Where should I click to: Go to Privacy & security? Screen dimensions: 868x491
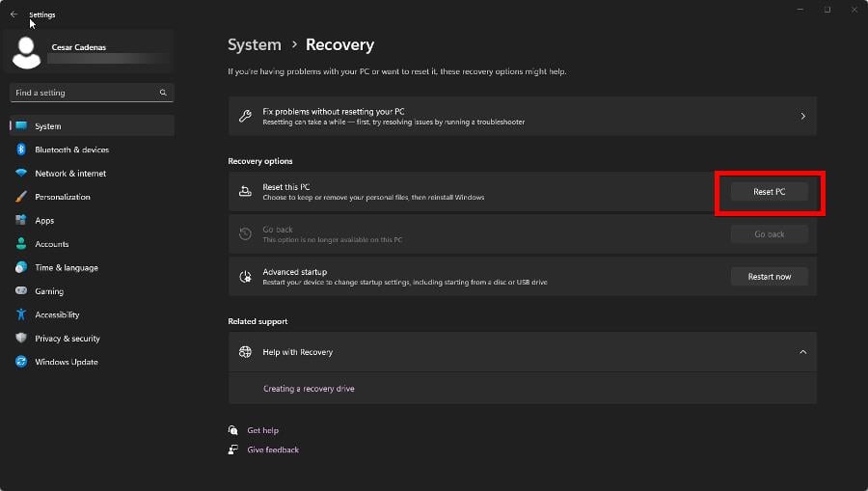92,339
